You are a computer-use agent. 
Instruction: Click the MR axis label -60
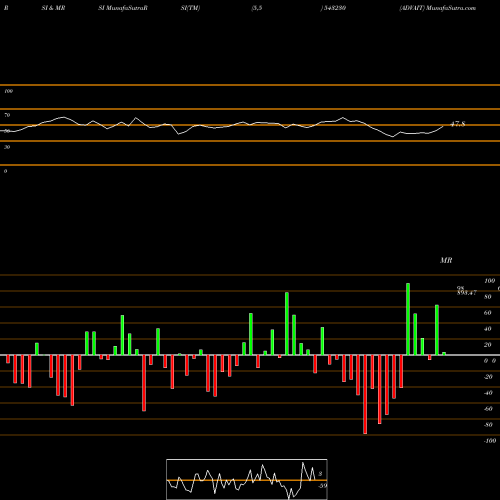[x=488, y=409]
